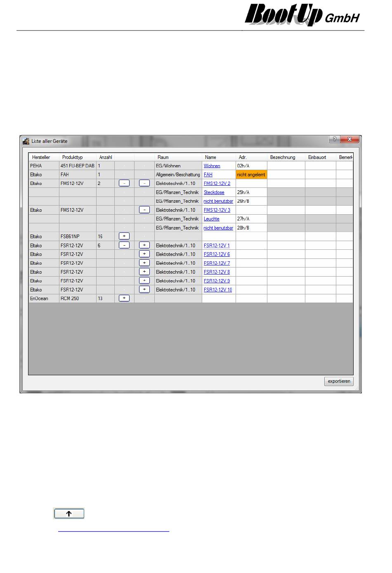Open nicht benutzbar link at address 26h/B
The image size is (392, 573).
click(x=218, y=201)
